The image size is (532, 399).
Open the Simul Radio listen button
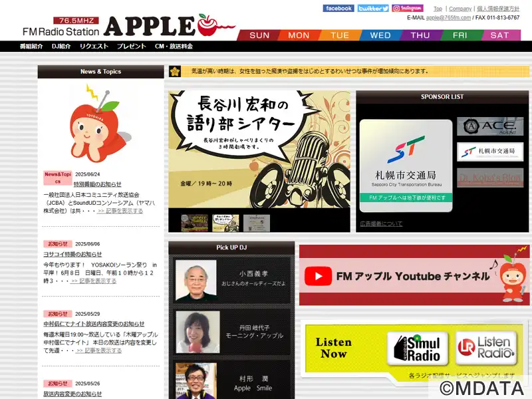pos(418,348)
